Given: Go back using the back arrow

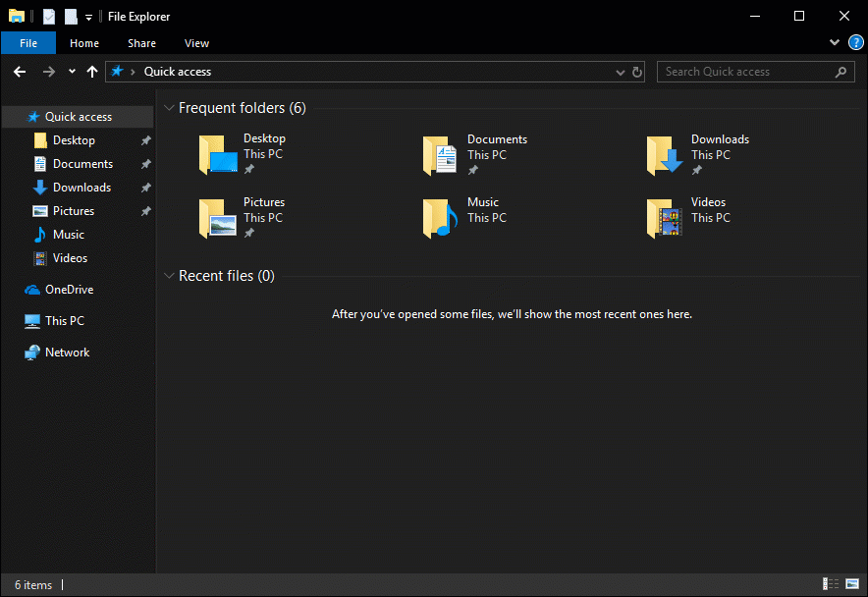Looking at the screenshot, I should click(x=19, y=71).
